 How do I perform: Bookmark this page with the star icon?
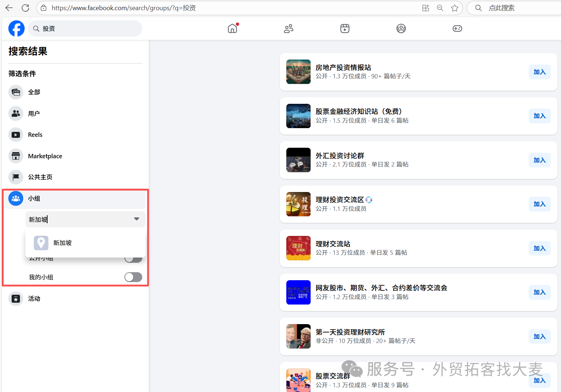coord(455,8)
